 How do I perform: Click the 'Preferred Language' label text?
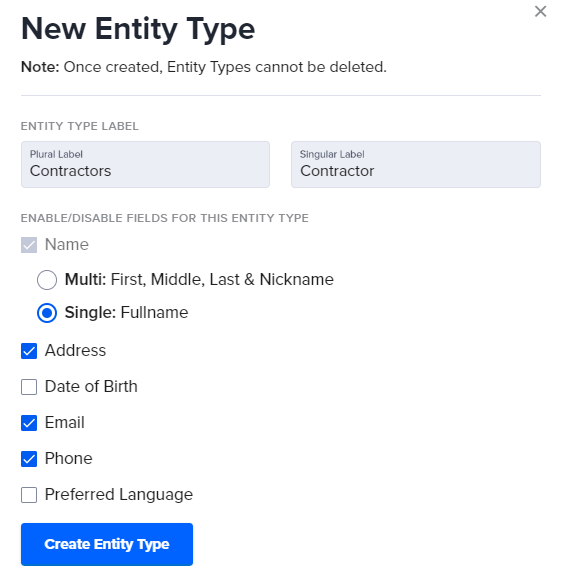(x=119, y=495)
